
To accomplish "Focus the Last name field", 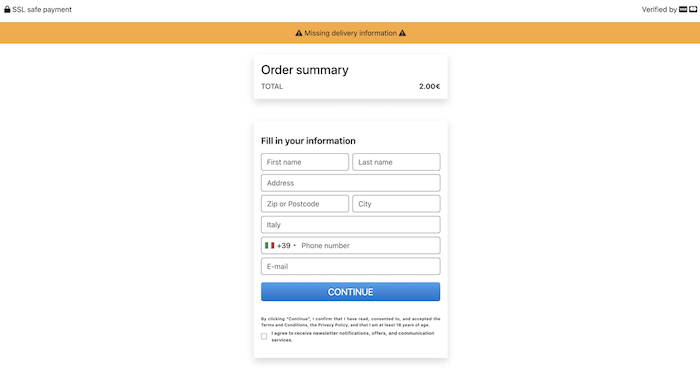I will 396,162.
